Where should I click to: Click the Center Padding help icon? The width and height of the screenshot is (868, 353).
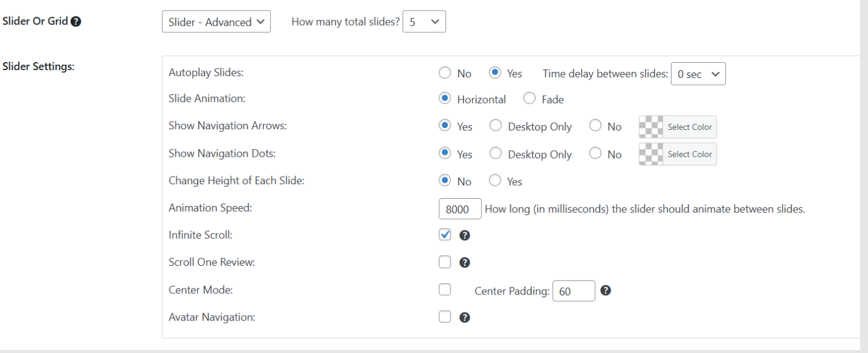coord(605,290)
